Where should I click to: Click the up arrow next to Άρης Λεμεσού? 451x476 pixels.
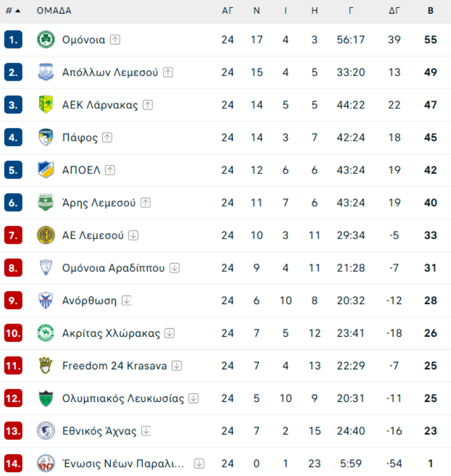pyautogui.click(x=146, y=203)
